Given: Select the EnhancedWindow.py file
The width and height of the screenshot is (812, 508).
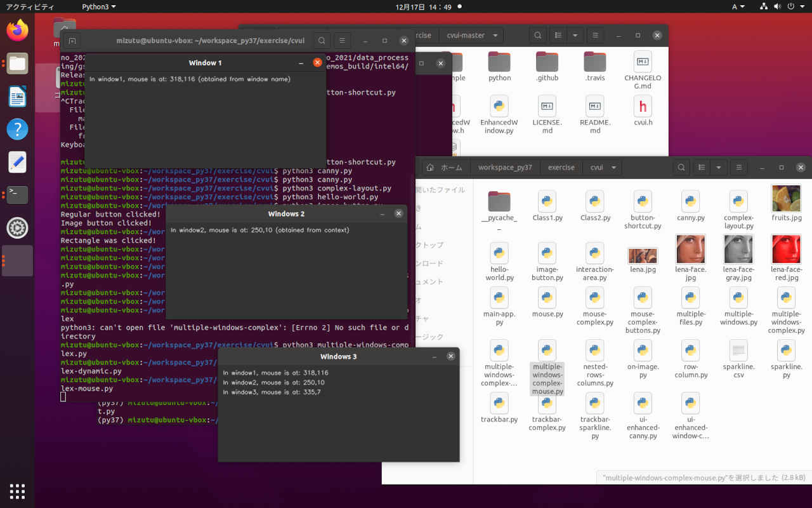Looking at the screenshot, I should [499, 115].
